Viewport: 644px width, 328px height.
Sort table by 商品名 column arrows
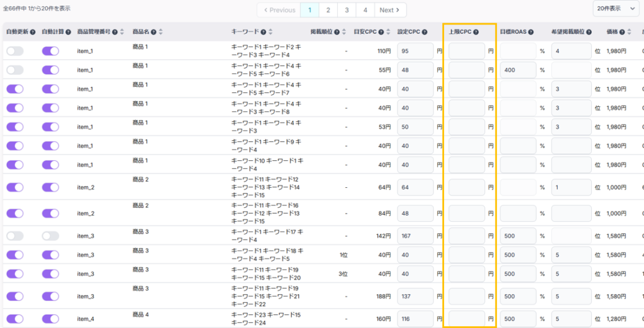161,32
